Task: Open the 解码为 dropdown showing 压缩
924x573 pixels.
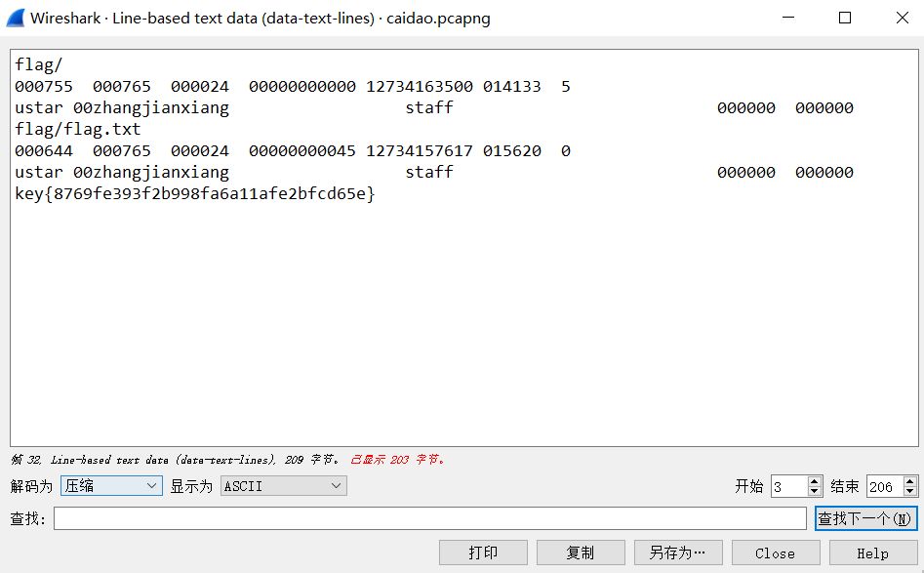Action: pyautogui.click(x=110, y=485)
